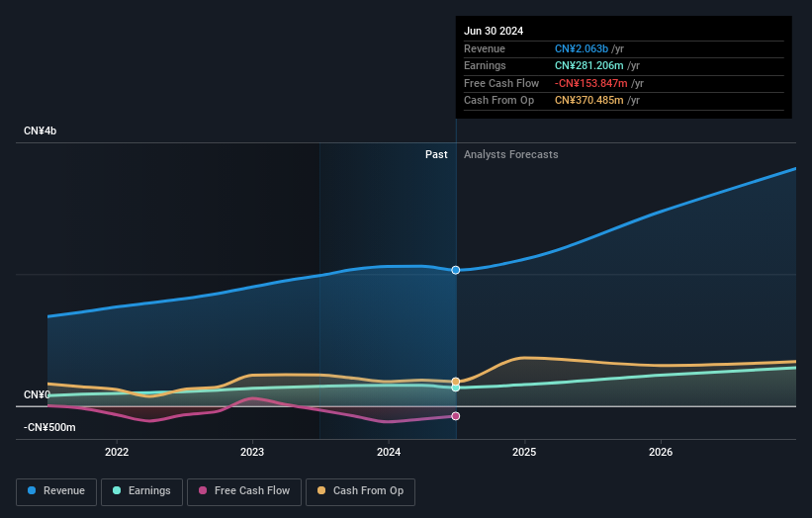Image resolution: width=812 pixels, height=518 pixels.
Task: Click the 2025 x-axis label
Action: coord(524,452)
